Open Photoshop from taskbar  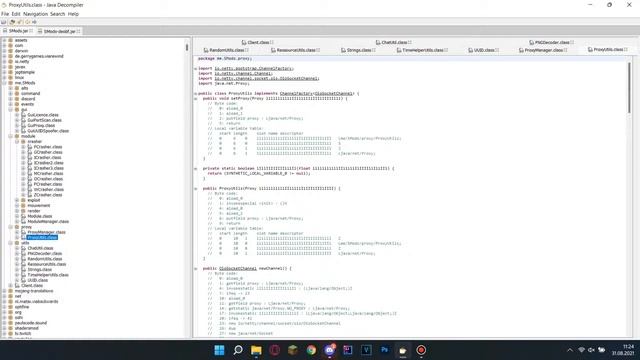pos(384,350)
